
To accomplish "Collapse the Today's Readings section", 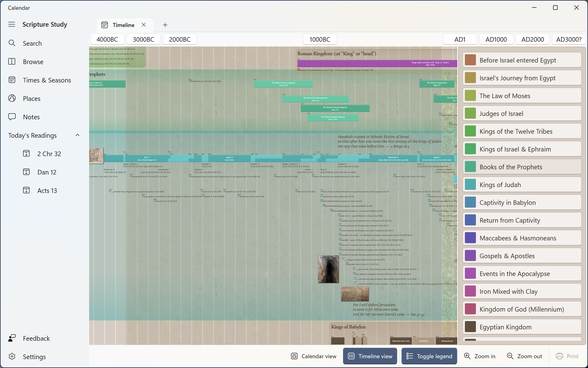I will (77, 135).
